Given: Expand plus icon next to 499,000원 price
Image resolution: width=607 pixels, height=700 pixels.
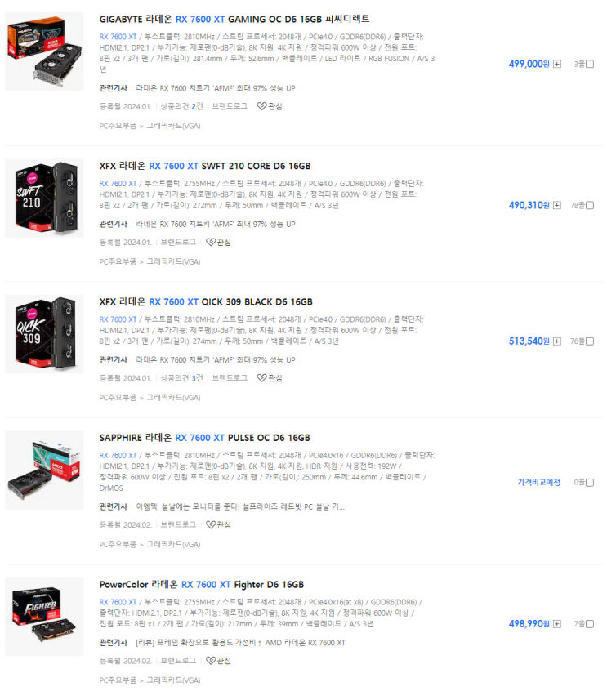Looking at the screenshot, I should pyautogui.click(x=557, y=64).
